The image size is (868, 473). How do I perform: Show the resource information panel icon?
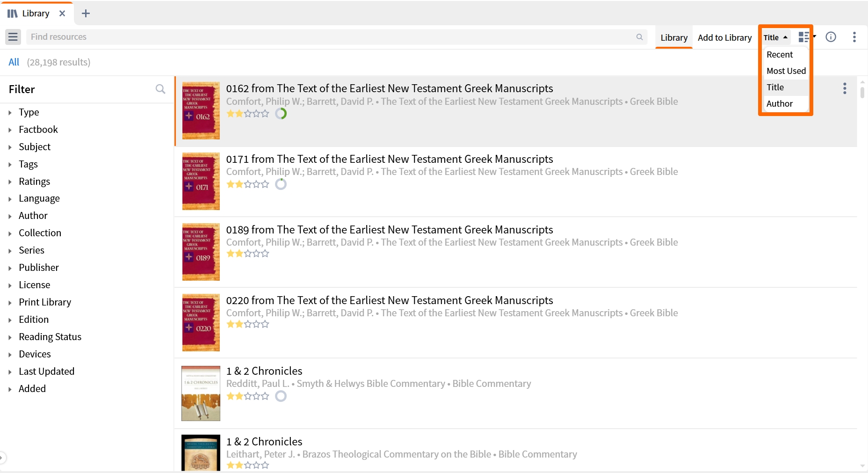tap(831, 37)
